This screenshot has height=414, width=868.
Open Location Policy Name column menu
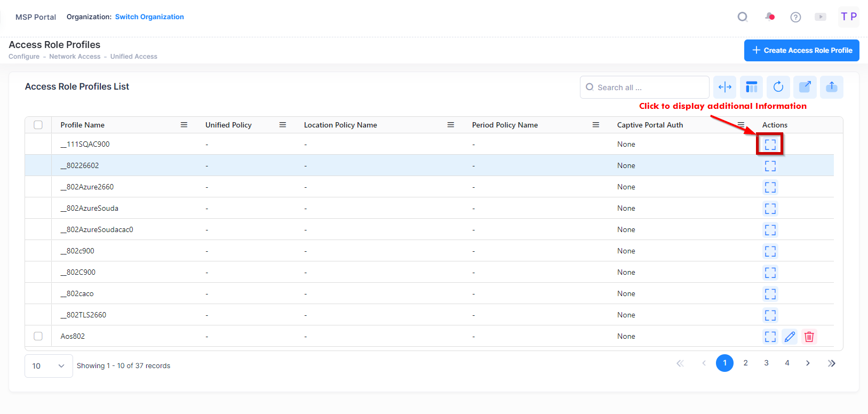(451, 125)
